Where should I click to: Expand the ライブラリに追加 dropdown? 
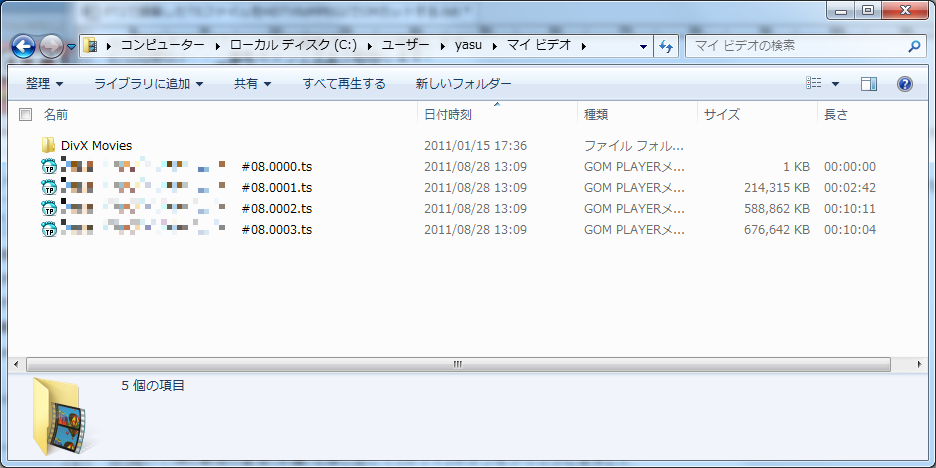point(148,84)
